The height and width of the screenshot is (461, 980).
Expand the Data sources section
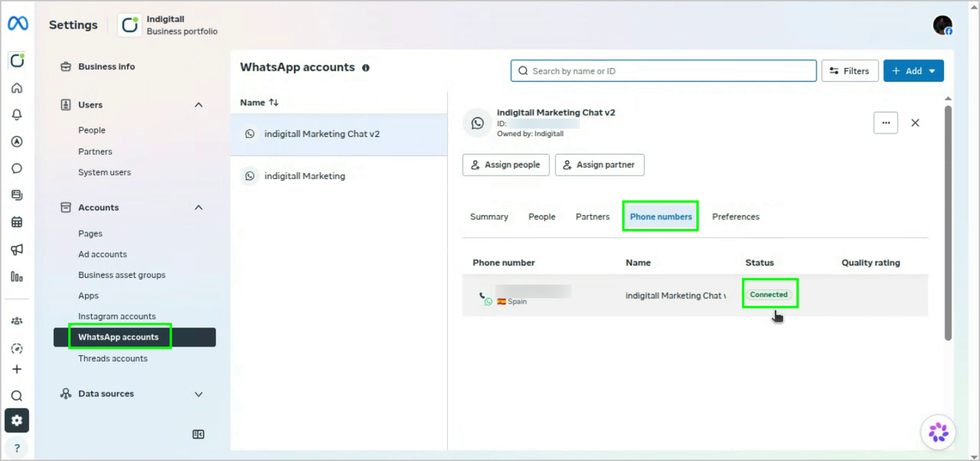click(199, 394)
